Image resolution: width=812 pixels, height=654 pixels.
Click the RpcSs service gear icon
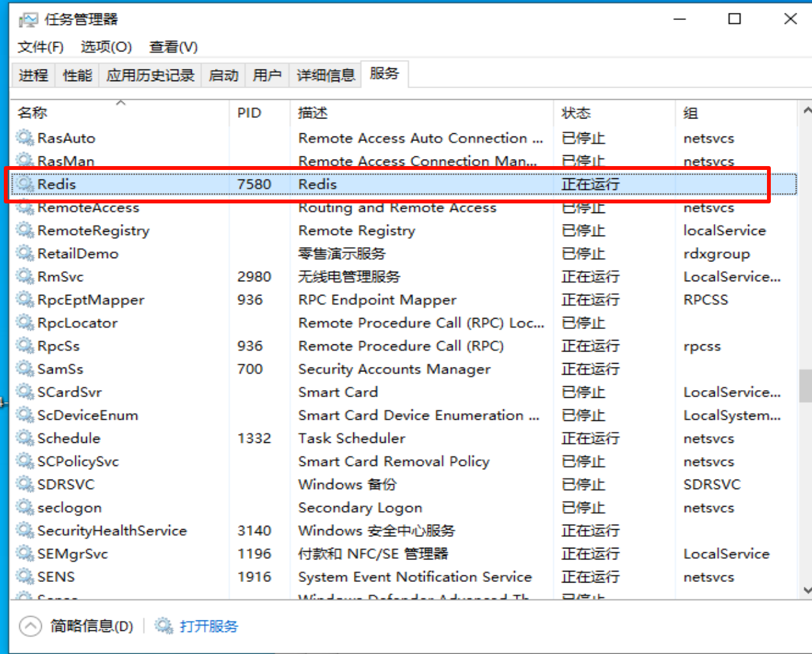(25, 346)
